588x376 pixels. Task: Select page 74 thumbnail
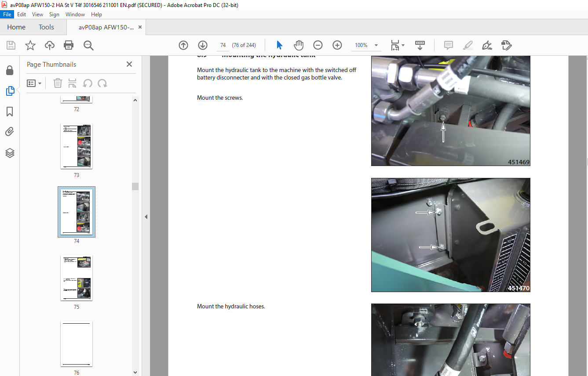77,212
